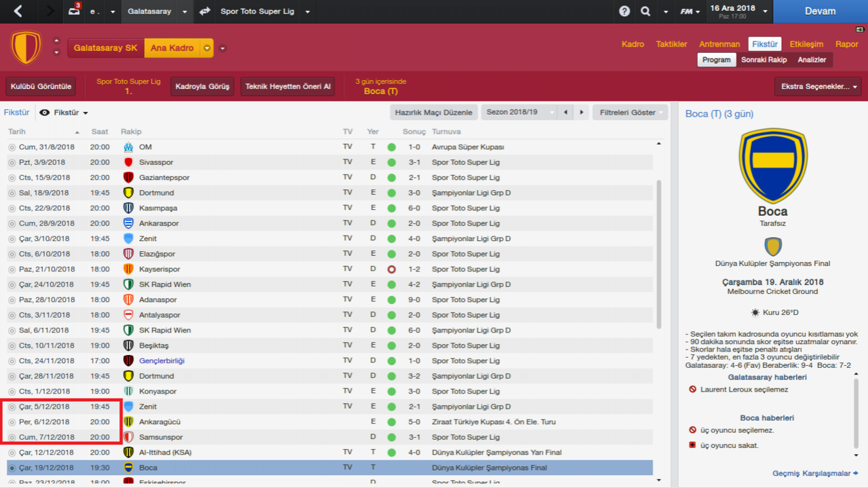868x488 pixels.
Task: Go to previous season arrow
Action: [x=566, y=112]
